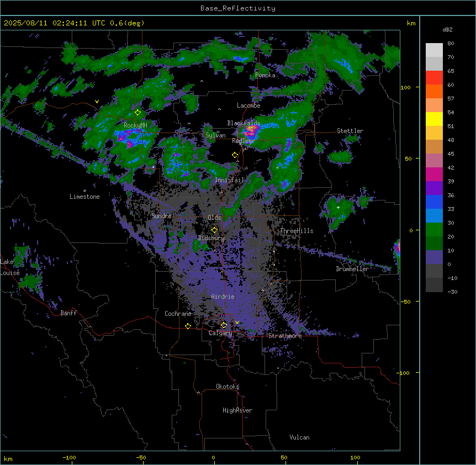Click the -30 value on the dBZ legend
Viewport: 476px width, 465px height.
tap(452, 292)
